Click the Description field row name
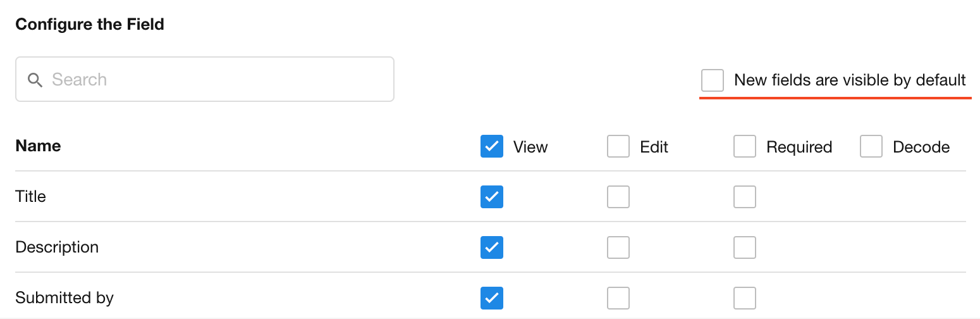This screenshot has height=319, width=980. pos(57,247)
